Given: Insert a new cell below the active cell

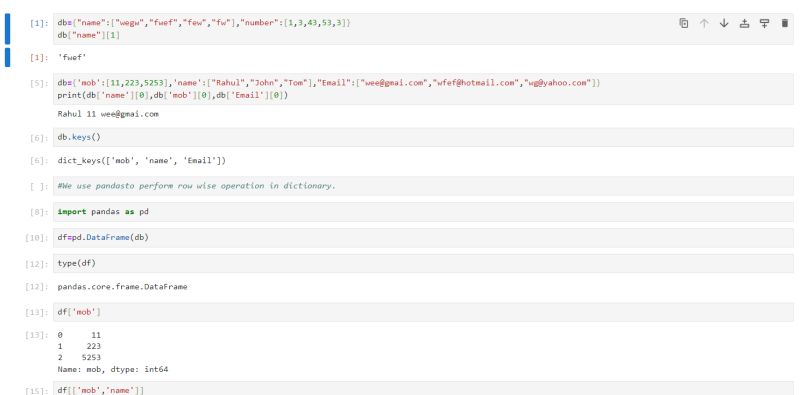Looking at the screenshot, I should (764, 23).
